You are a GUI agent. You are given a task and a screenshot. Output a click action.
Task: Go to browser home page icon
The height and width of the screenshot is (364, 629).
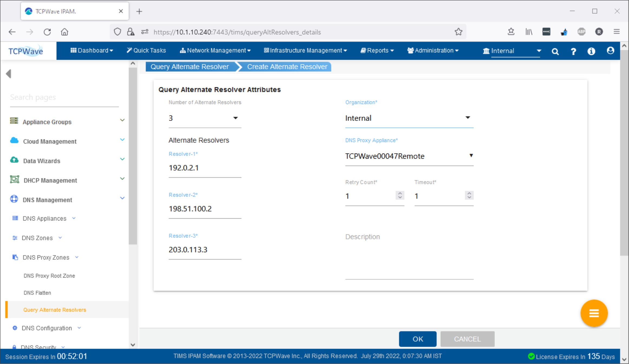click(x=64, y=32)
